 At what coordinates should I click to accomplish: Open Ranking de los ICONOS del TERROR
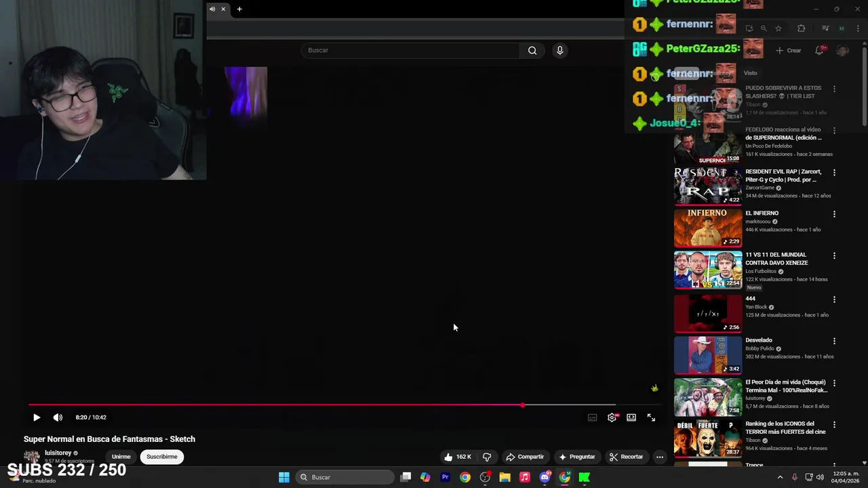coord(707,439)
